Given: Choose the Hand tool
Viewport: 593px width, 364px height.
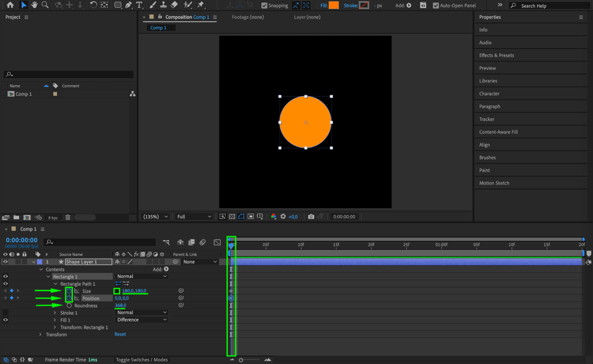Looking at the screenshot, I should pyautogui.click(x=34, y=5).
